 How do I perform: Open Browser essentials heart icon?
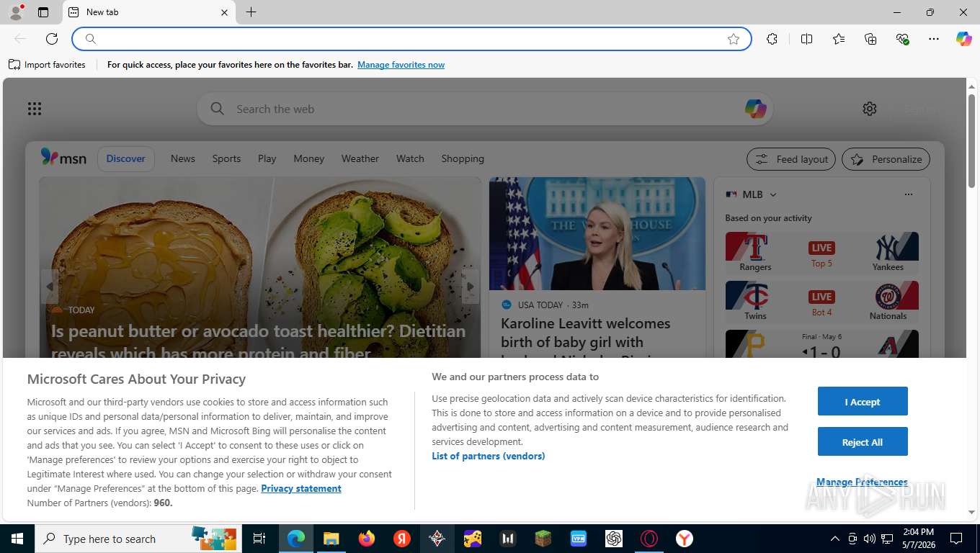point(902,39)
